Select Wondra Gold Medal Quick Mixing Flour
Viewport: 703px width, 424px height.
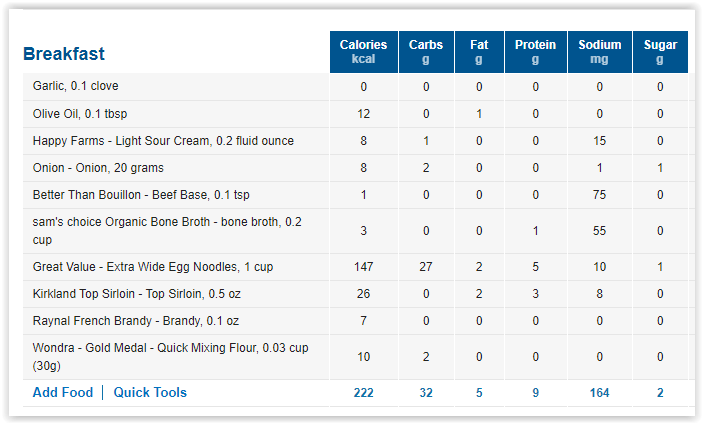coord(170,357)
